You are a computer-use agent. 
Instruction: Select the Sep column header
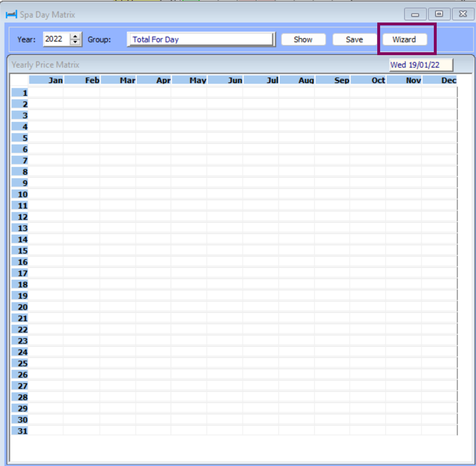pyautogui.click(x=332, y=80)
